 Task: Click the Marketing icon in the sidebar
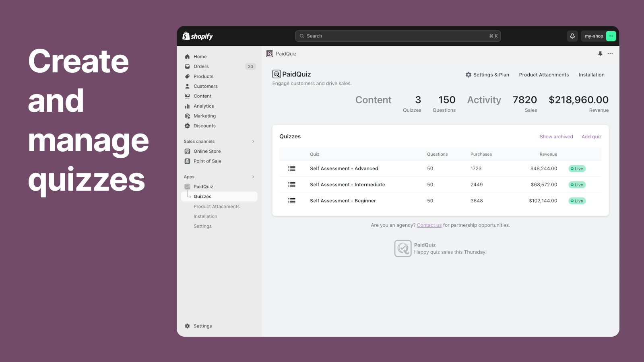tap(187, 116)
